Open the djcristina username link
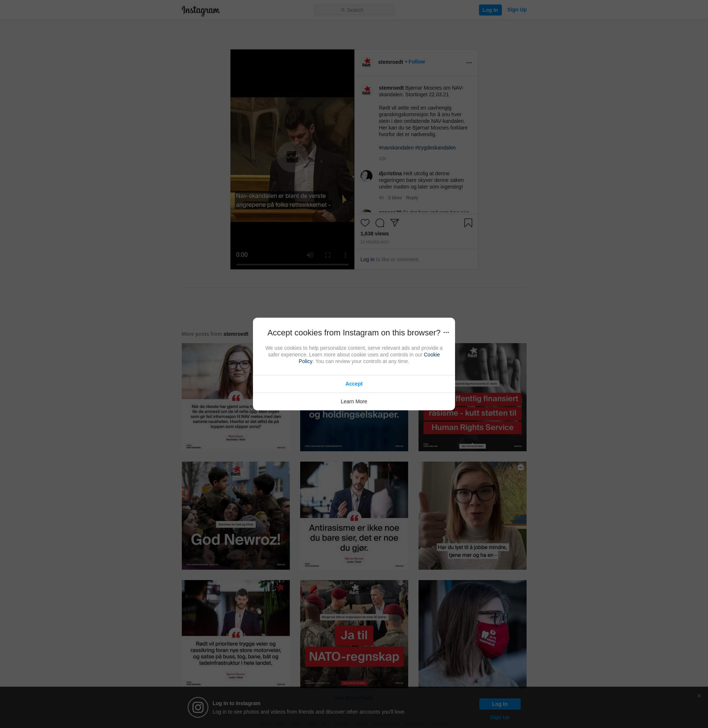The image size is (708, 728). point(390,174)
